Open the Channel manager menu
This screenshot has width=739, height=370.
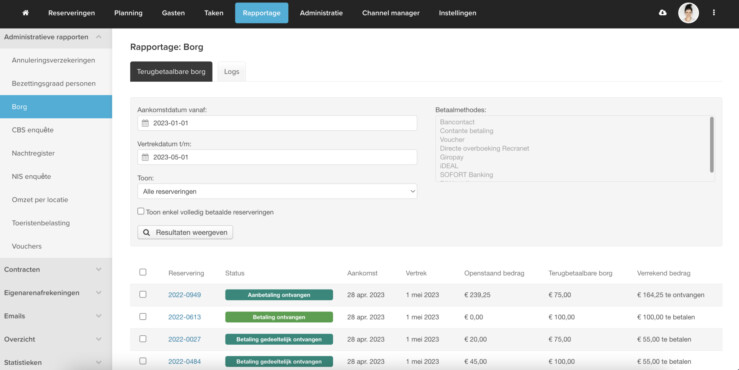click(391, 13)
